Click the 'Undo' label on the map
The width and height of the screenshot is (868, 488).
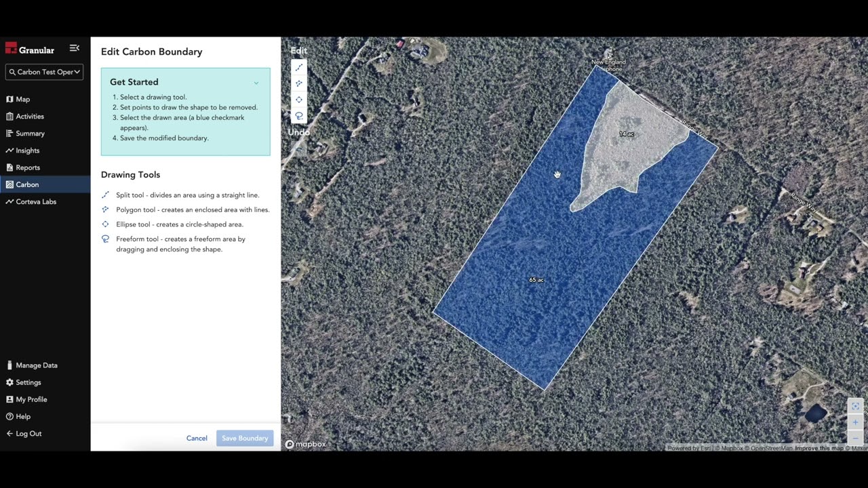299,132
